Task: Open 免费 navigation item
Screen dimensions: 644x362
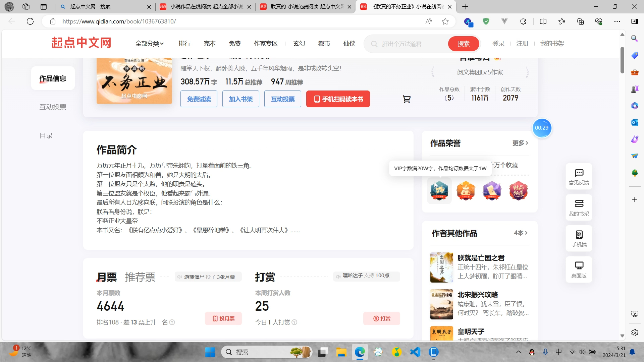Action: coord(235,44)
